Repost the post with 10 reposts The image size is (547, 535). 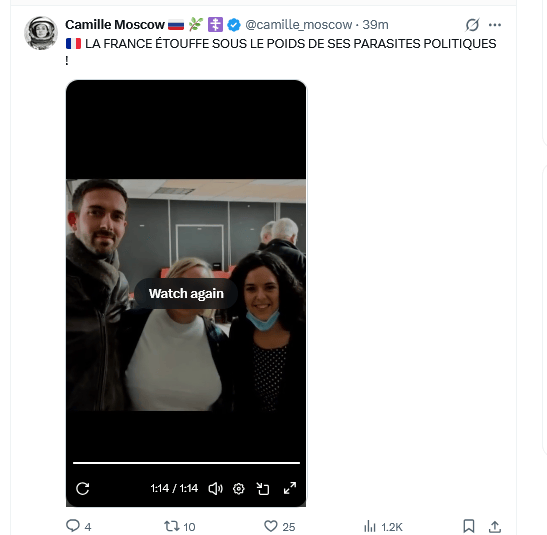[180, 526]
